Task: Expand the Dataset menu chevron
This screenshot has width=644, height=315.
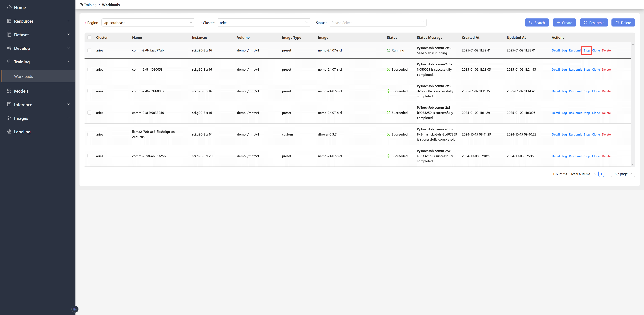Action: 68,34
